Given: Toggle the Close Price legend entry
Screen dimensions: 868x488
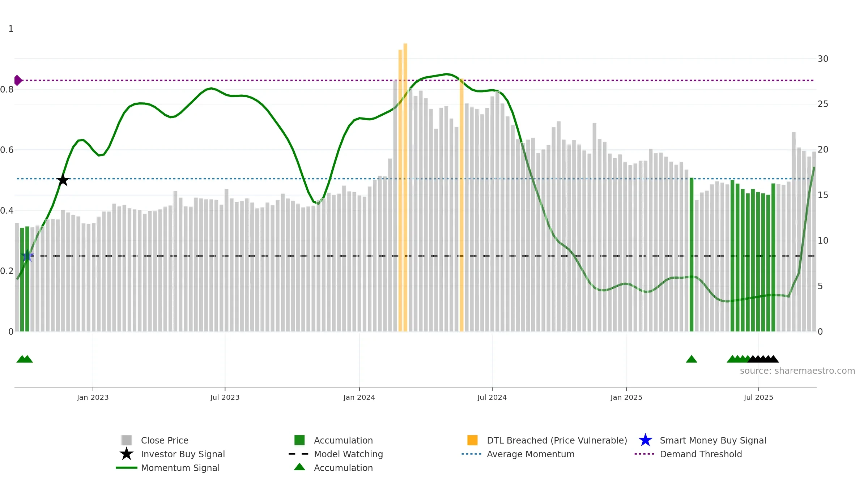Looking at the screenshot, I should tap(155, 440).
